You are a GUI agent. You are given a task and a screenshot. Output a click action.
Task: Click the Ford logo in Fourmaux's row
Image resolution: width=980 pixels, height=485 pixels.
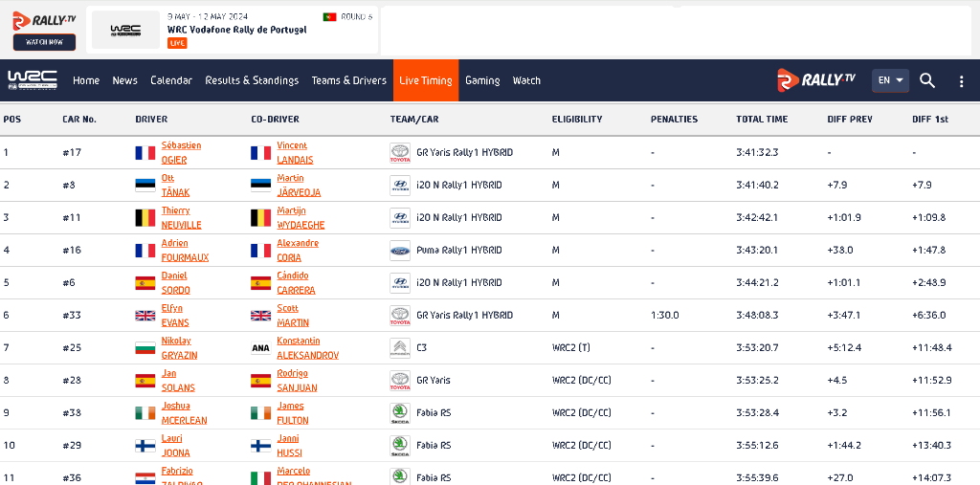pos(399,251)
